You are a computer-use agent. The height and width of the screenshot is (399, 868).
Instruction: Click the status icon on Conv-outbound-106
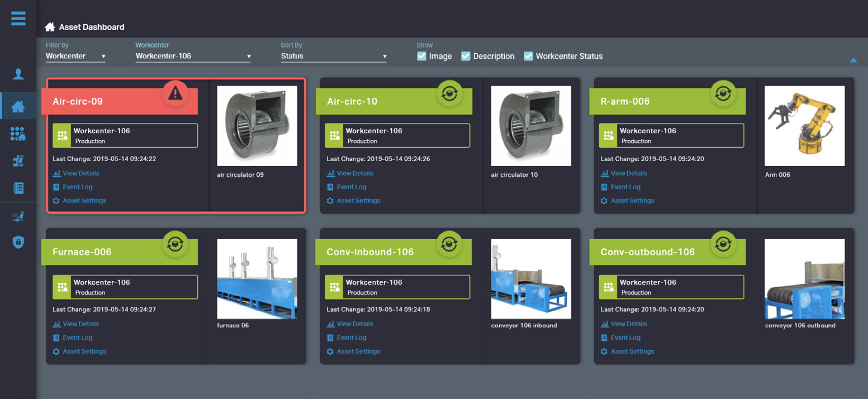coord(723,245)
